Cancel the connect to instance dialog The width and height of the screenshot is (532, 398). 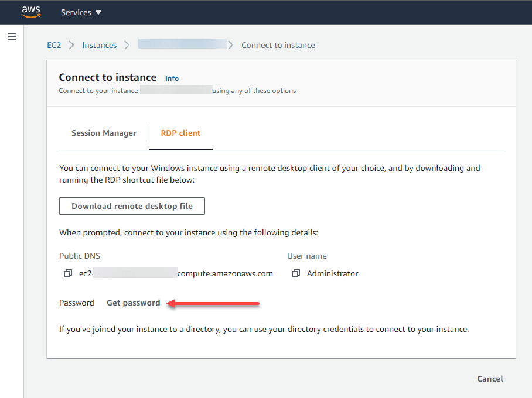pos(490,379)
